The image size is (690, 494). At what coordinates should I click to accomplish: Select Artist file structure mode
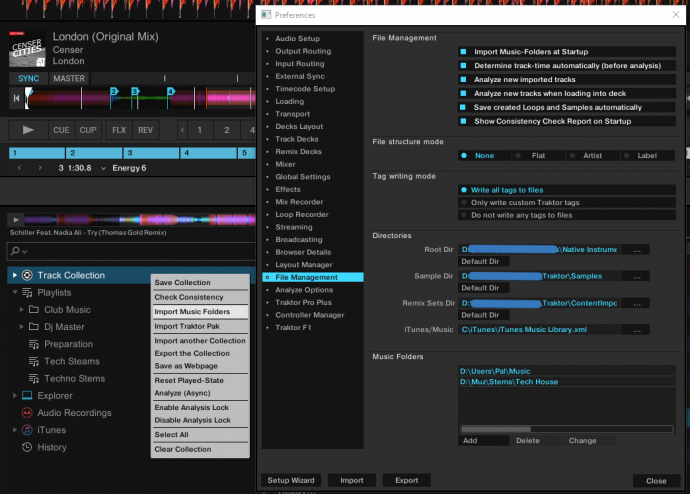592,156
